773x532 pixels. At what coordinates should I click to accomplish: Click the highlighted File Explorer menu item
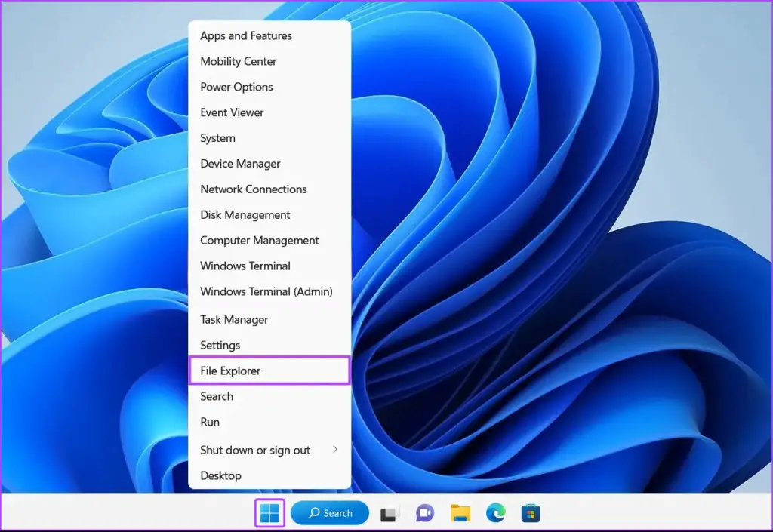[x=268, y=371]
